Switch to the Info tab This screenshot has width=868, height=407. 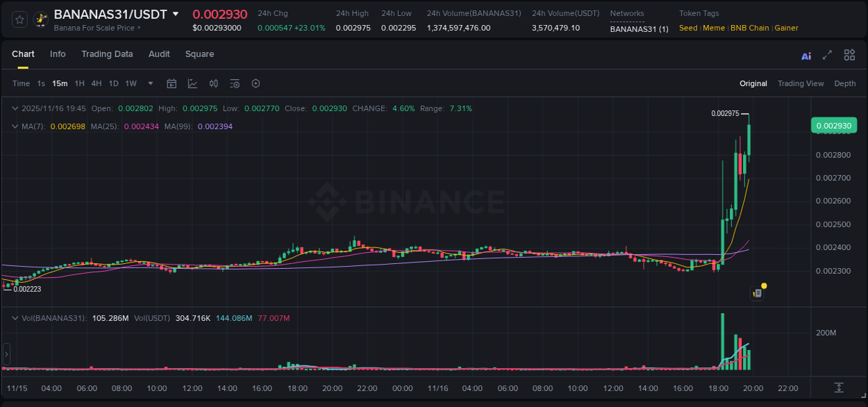point(58,54)
